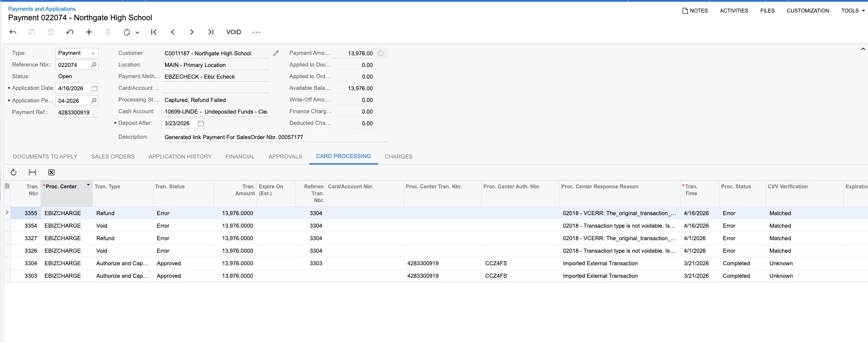868x343 pixels.
Task: Click the Save and Close icon
Action: 32,32
